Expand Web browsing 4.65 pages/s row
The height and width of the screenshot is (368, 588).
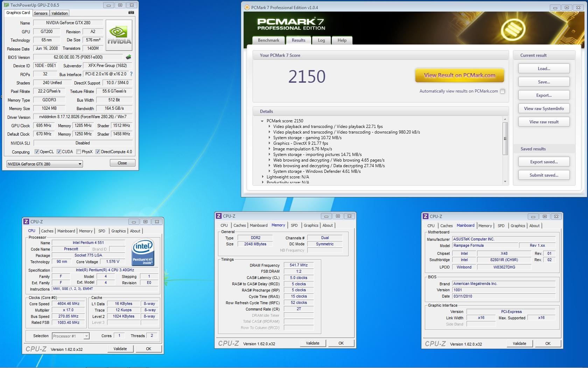pyautogui.click(x=269, y=160)
